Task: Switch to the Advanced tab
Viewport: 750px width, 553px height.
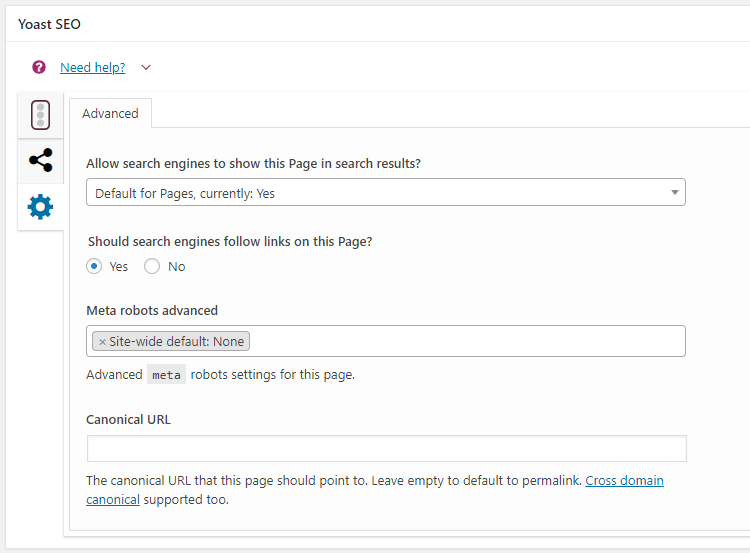Action: [x=110, y=113]
